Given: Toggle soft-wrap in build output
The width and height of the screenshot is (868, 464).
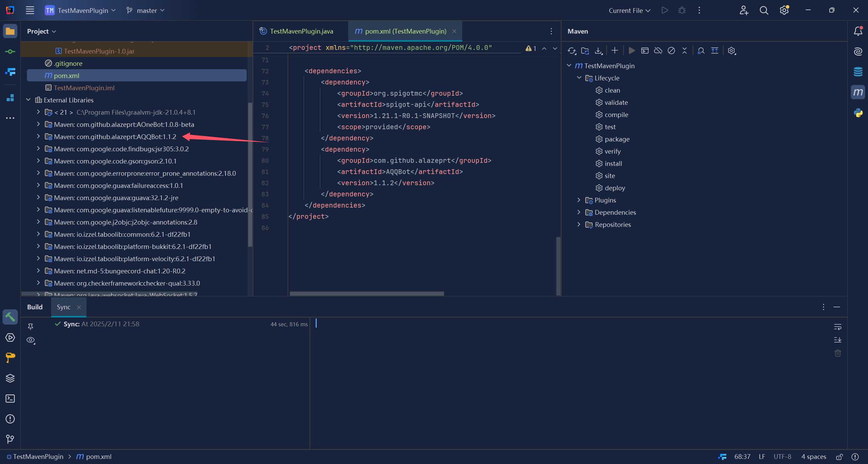Looking at the screenshot, I should (837, 327).
